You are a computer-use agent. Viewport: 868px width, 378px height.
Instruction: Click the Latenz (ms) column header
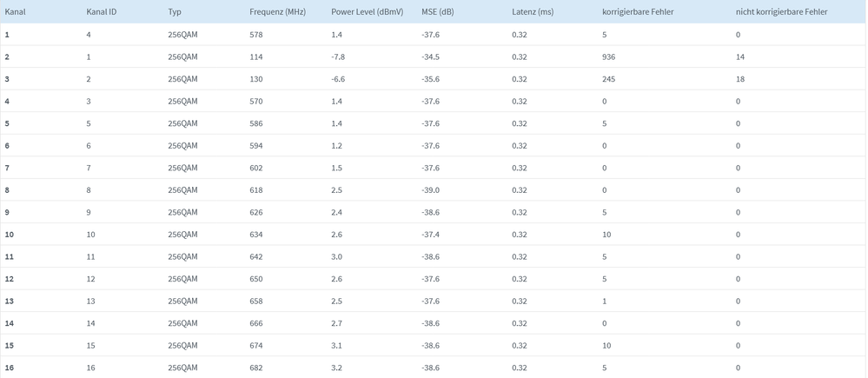(x=533, y=12)
